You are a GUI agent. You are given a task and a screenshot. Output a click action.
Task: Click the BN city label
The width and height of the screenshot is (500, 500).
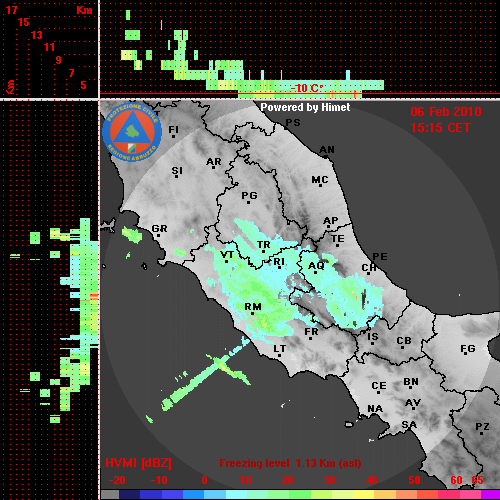(411, 382)
